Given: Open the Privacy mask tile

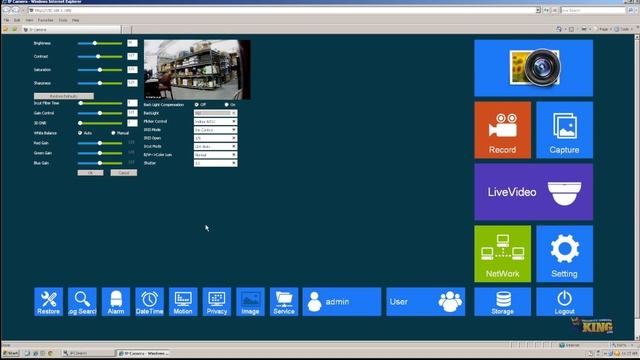Looking at the screenshot, I should [x=217, y=302].
